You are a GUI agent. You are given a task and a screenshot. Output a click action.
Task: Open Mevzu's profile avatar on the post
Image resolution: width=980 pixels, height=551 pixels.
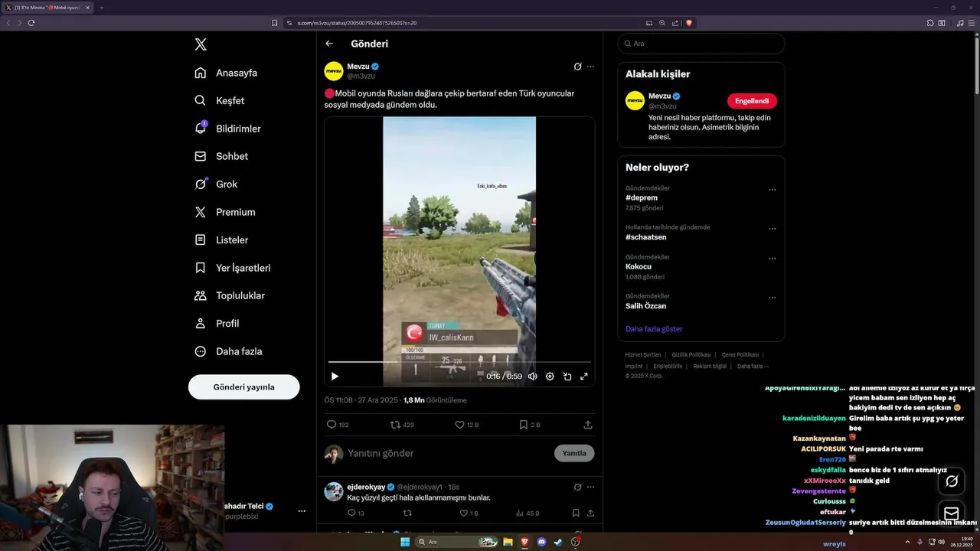334,71
